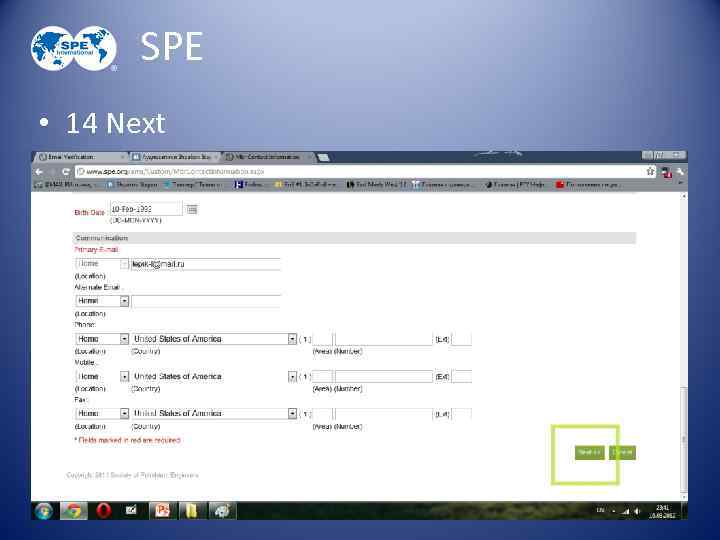This screenshot has width=720, height=540.
Task: Click the green Cancel button
Action: pyautogui.click(x=622, y=452)
